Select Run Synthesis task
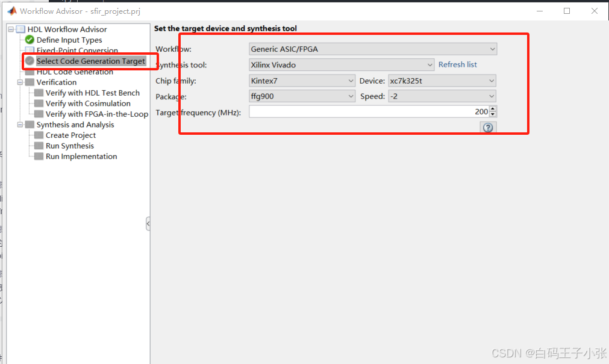 click(69, 146)
